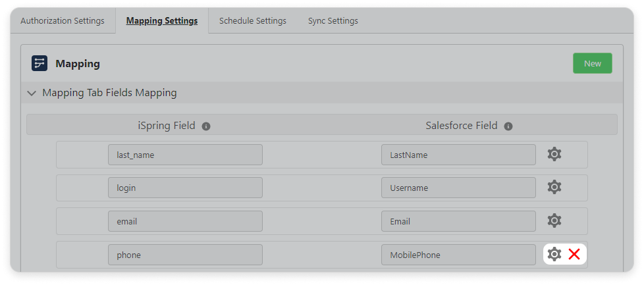This screenshot has height=285, width=644.
Task: Collapse the Mapping Tab Fields Mapping section
Action: point(32,93)
